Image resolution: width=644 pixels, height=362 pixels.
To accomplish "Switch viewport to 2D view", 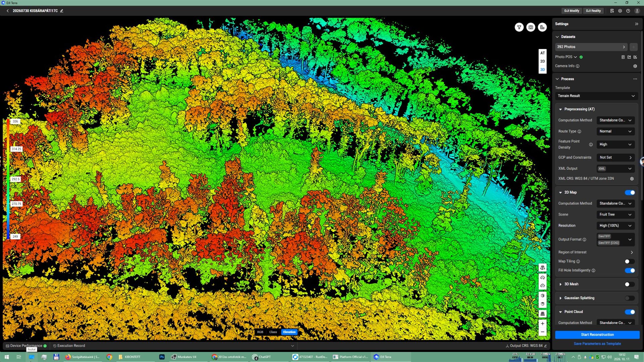I will (x=542, y=61).
